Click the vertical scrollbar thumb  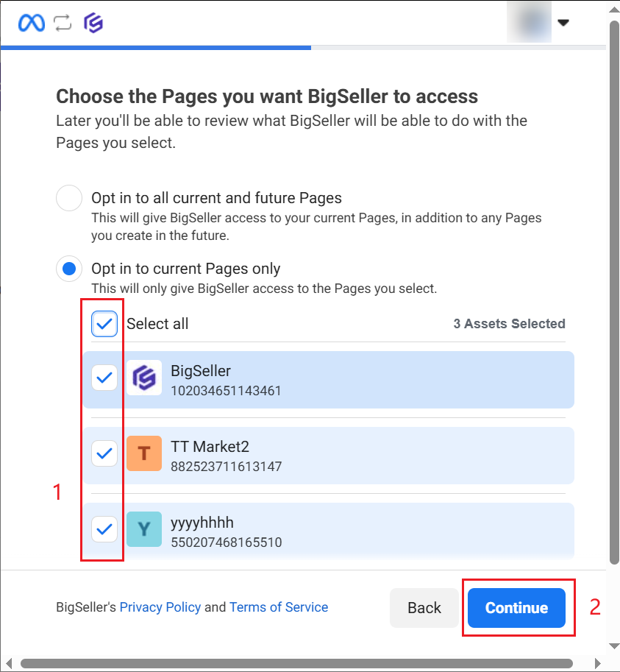click(x=614, y=294)
